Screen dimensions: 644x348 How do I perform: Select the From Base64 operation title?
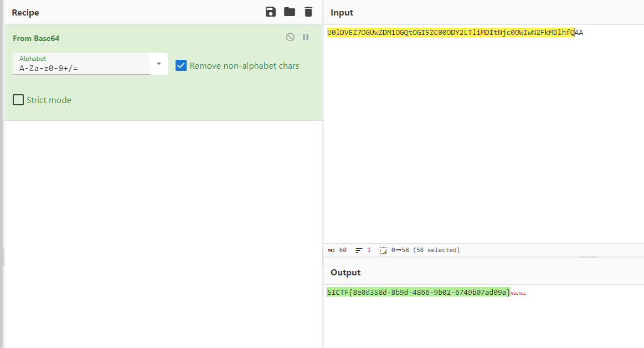(36, 38)
